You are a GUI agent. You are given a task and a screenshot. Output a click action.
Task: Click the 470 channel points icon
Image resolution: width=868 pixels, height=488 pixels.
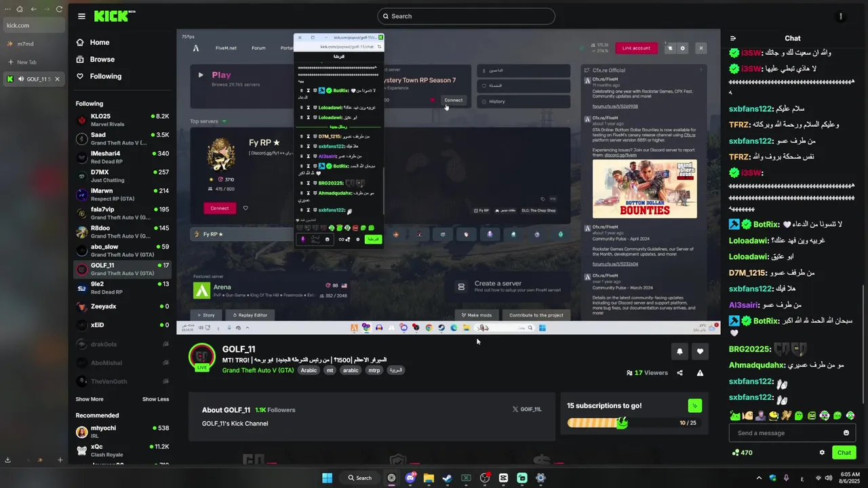[x=735, y=453]
